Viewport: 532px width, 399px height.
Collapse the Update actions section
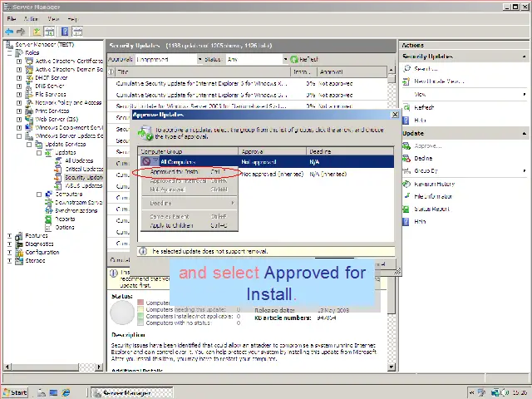(x=525, y=133)
